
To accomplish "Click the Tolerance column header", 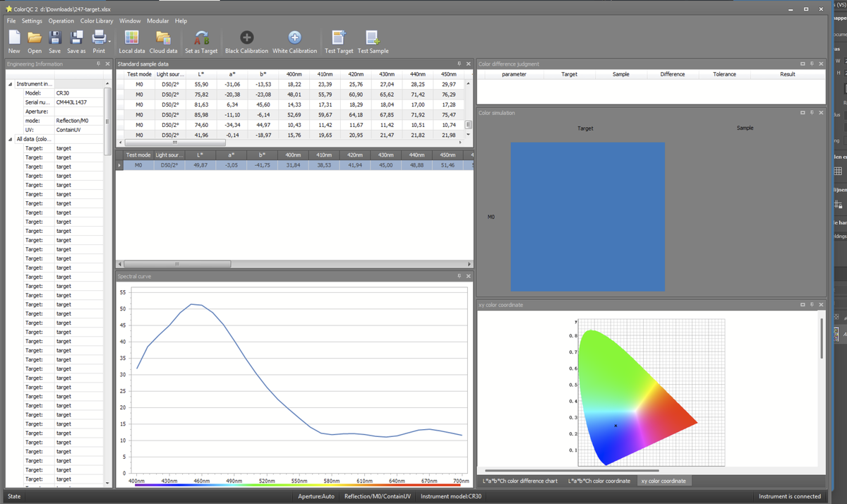I will [x=724, y=74].
